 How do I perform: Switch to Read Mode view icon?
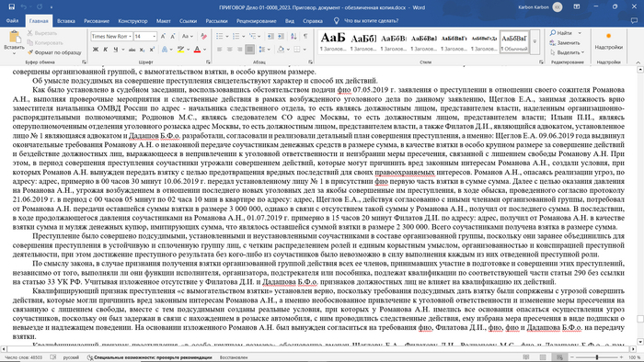(527, 357)
